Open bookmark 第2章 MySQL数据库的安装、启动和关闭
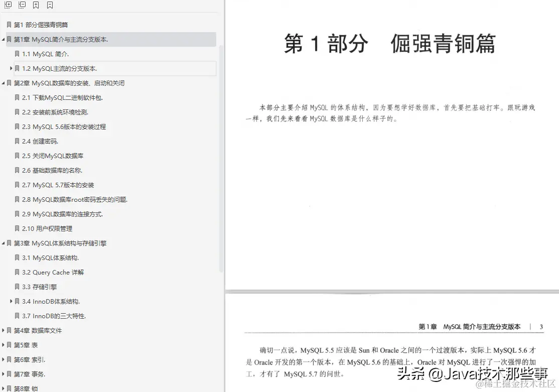Image resolution: width=559 pixels, height=392 pixels. point(69,83)
